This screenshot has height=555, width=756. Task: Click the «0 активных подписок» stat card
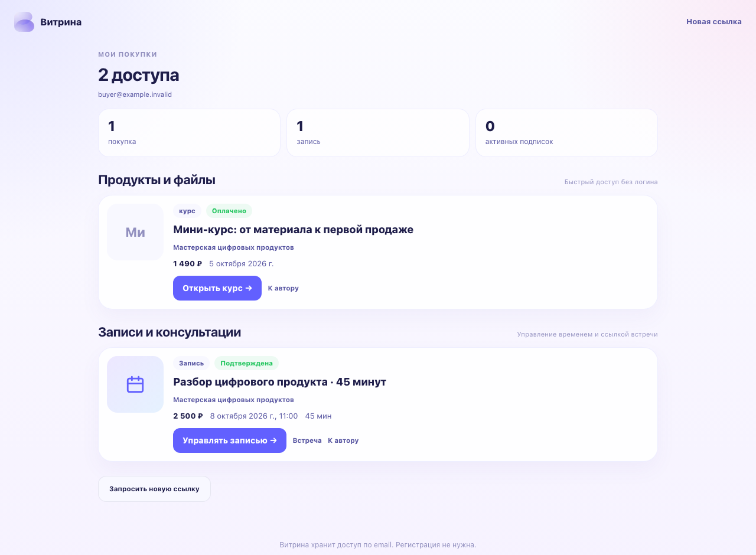click(566, 133)
